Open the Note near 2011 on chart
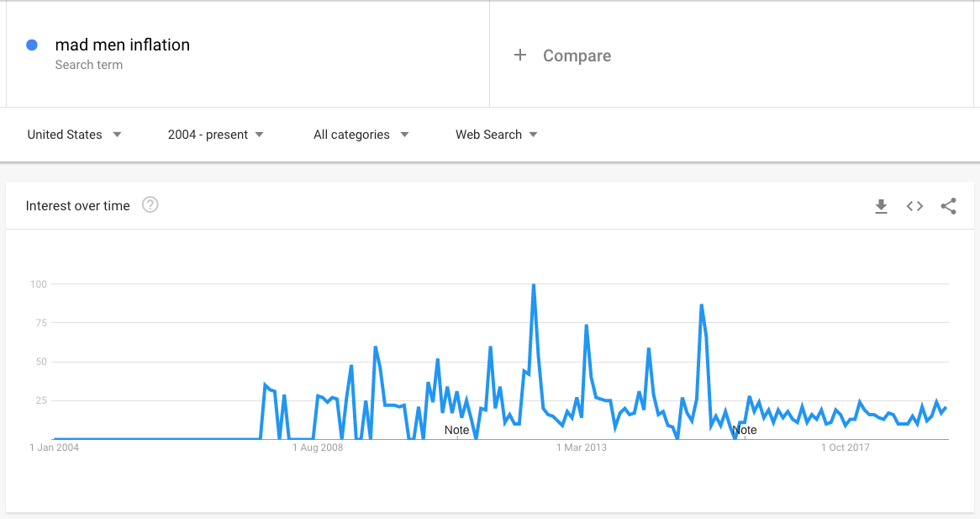The image size is (980, 519). (x=456, y=430)
